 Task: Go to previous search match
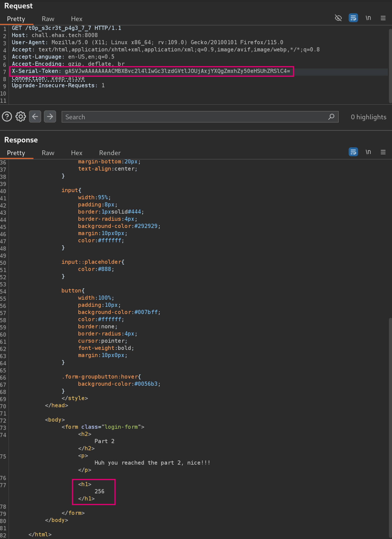point(35,117)
